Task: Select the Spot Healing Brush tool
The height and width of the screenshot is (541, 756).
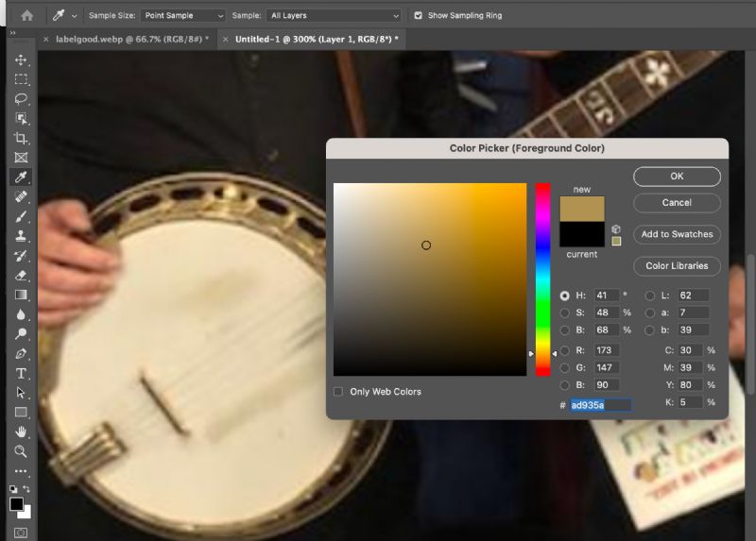Action: tap(21, 197)
